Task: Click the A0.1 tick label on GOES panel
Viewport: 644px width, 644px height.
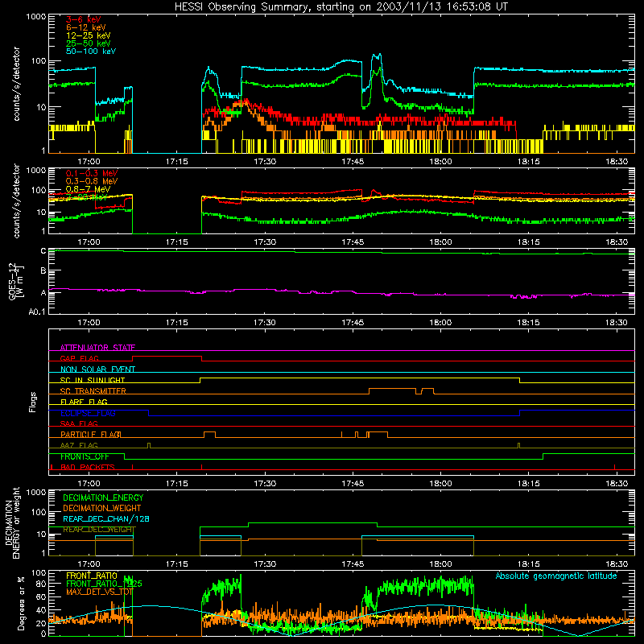Action: pyautogui.click(x=37, y=312)
